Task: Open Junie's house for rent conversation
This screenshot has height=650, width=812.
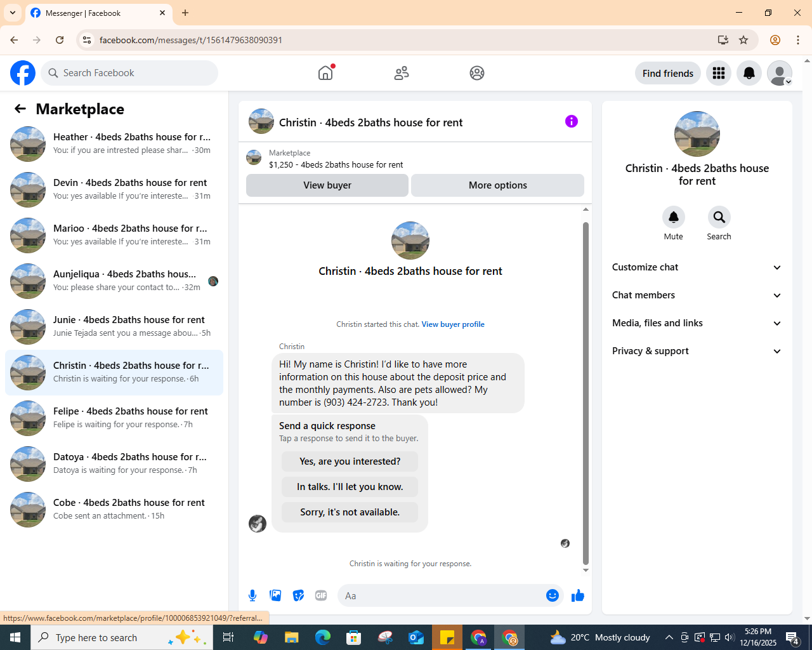Action: click(114, 327)
